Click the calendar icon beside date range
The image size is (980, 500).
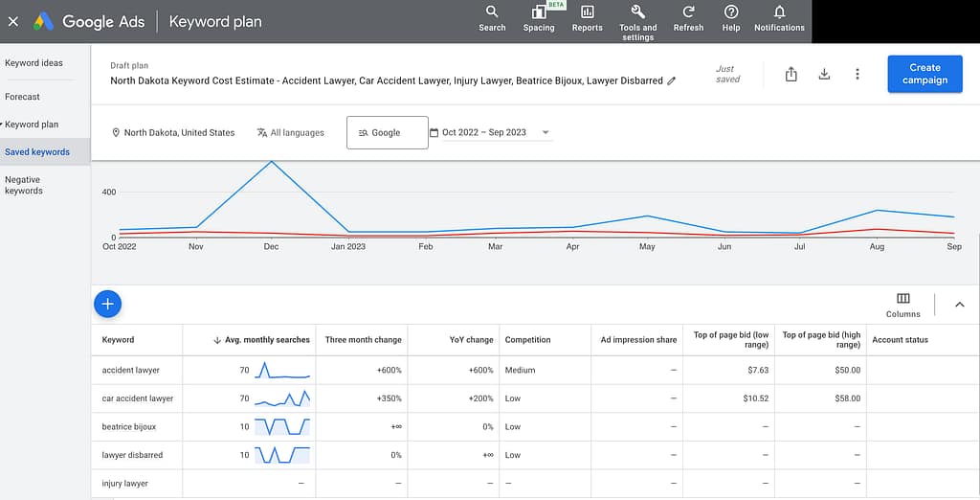[x=434, y=133]
